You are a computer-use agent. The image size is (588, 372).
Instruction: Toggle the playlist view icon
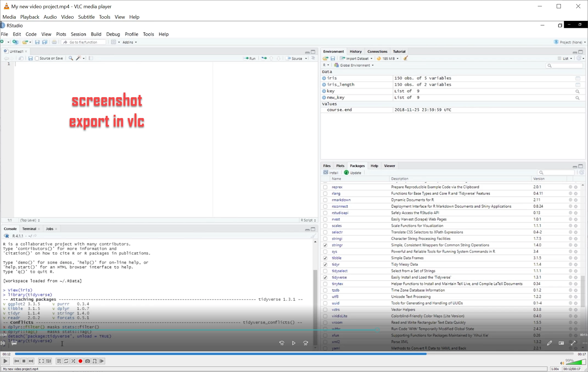pos(59,361)
